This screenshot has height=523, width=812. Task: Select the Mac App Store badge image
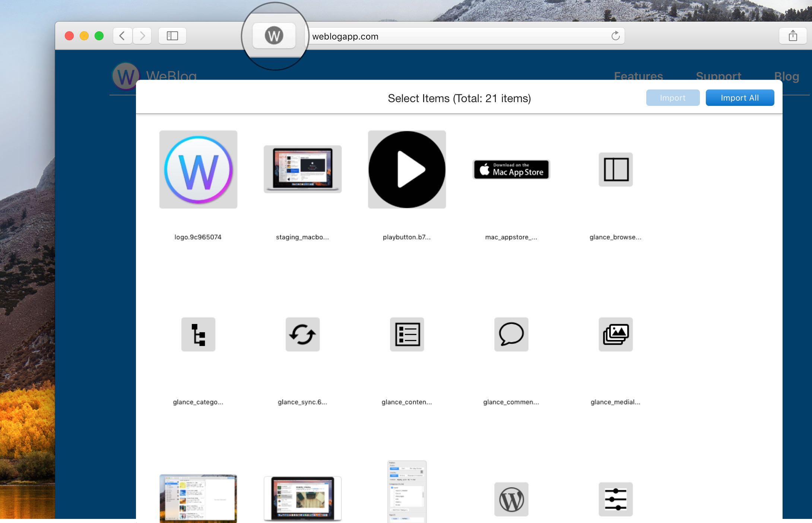511,170
